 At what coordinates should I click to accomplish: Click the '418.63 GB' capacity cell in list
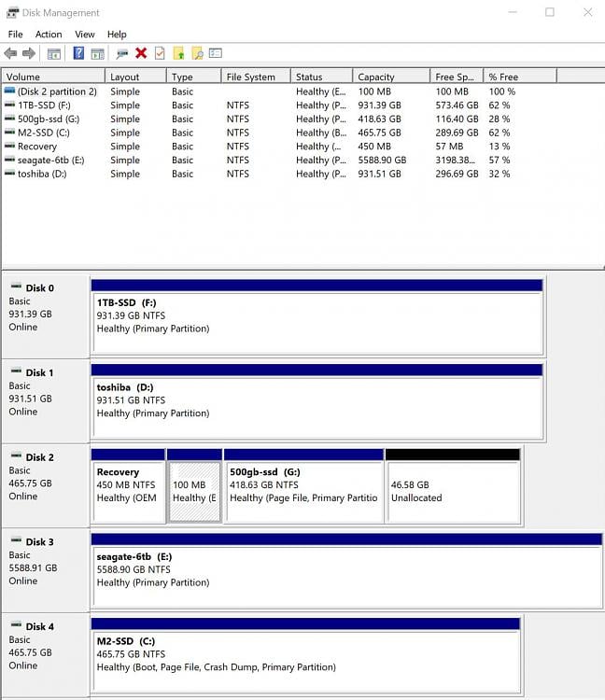(x=379, y=119)
